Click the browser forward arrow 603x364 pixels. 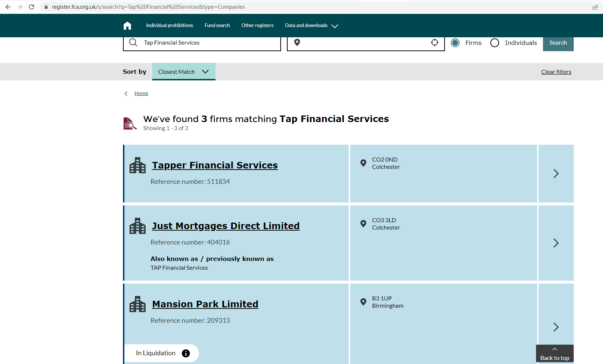(x=20, y=7)
